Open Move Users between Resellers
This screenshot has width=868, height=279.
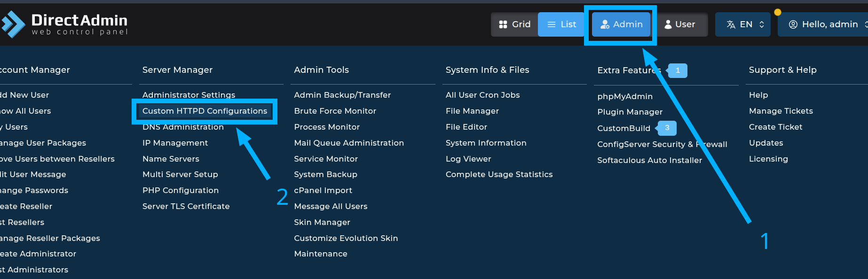coord(57,159)
